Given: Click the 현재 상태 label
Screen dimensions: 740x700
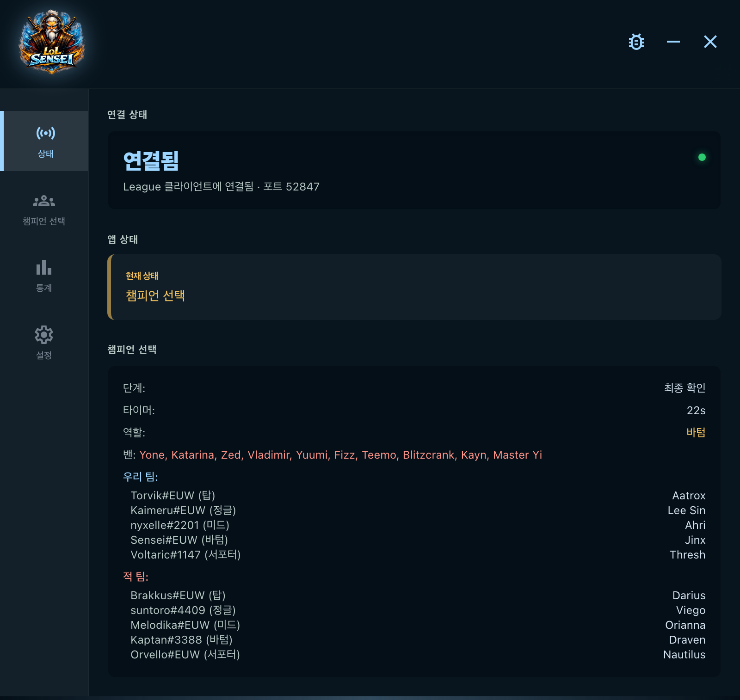Looking at the screenshot, I should (x=142, y=276).
